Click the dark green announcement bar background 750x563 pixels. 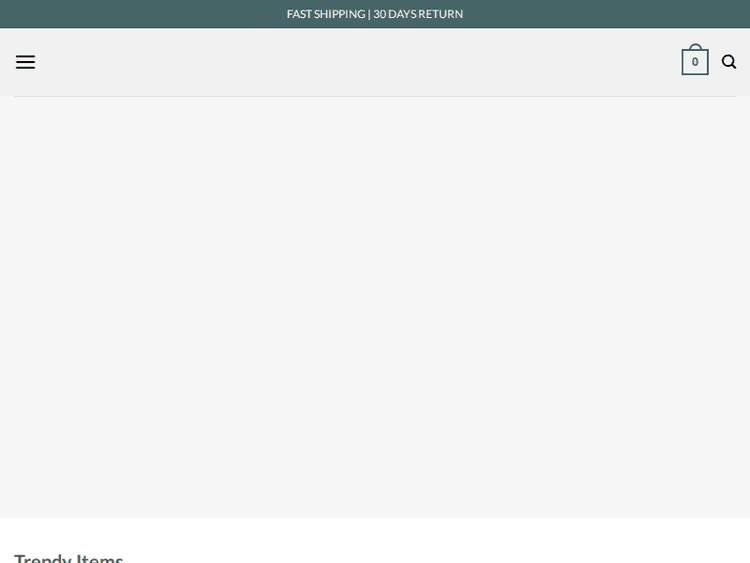(x=600, y=14)
